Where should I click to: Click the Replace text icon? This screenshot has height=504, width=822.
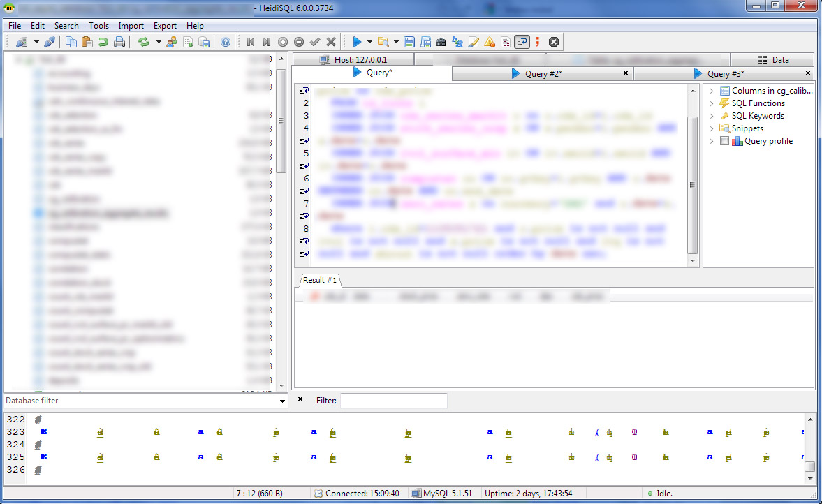[x=457, y=42]
